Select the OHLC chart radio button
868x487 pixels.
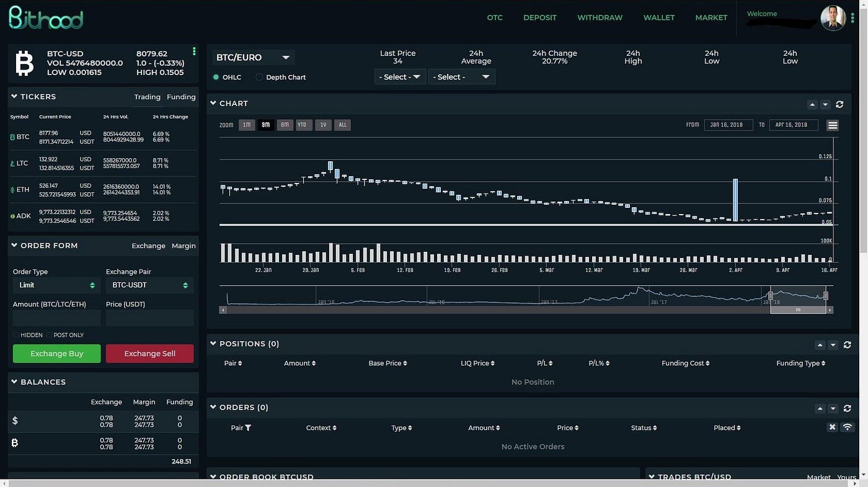[217, 77]
